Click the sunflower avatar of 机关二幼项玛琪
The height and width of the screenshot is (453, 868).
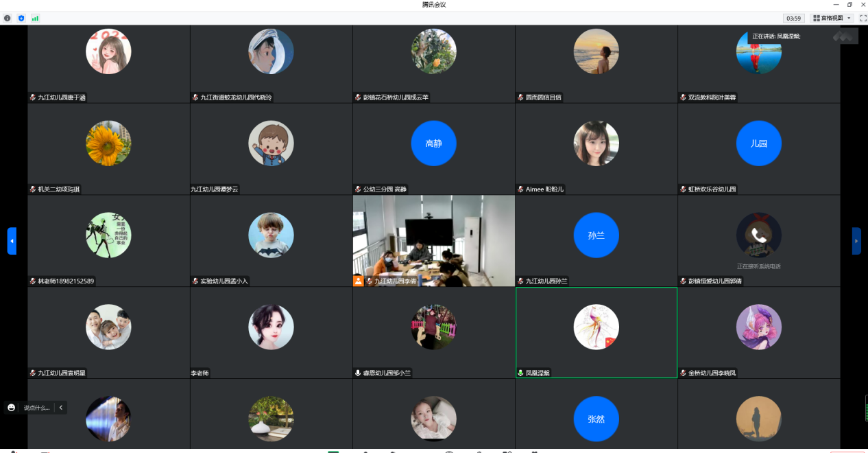tap(108, 143)
